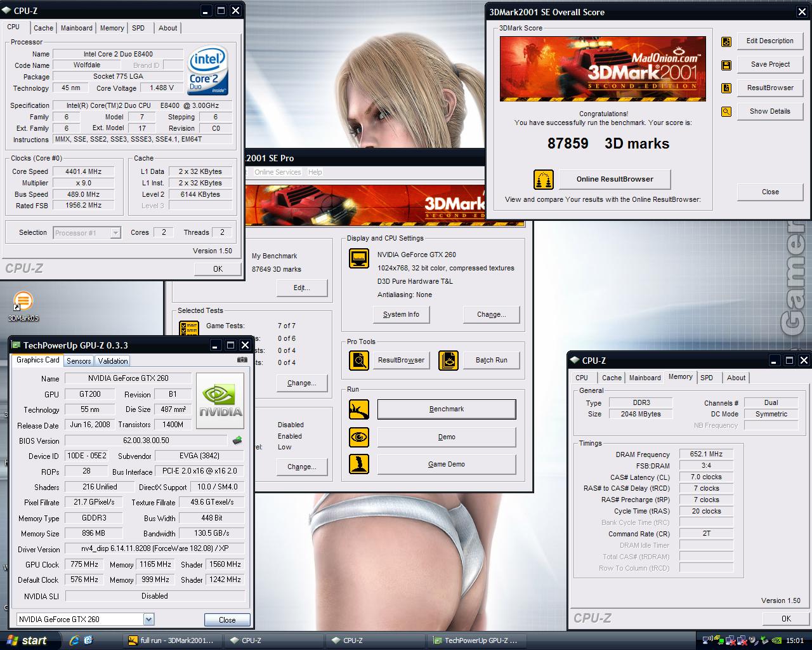
Task: Open the Help menu in 3DMark2001
Action: coord(315,172)
